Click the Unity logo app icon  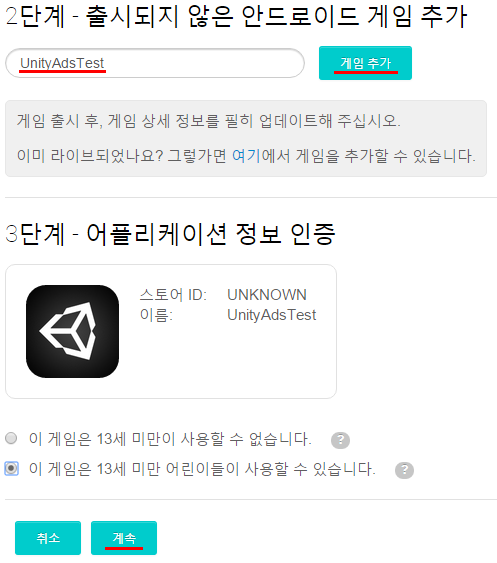pyautogui.click(x=73, y=331)
